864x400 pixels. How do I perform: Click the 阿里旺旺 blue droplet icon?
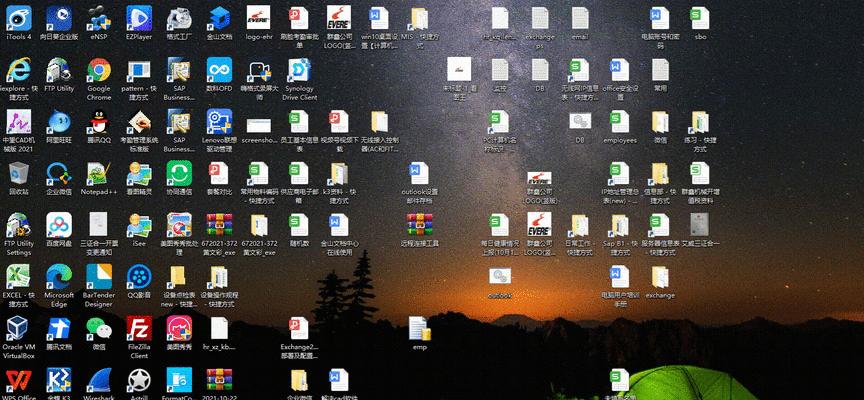point(59,122)
